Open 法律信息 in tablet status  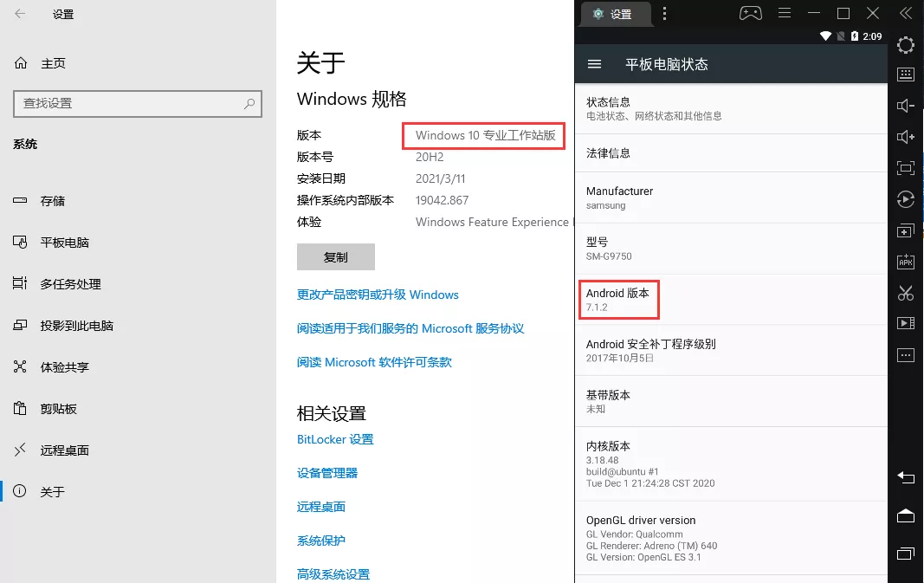pos(731,153)
